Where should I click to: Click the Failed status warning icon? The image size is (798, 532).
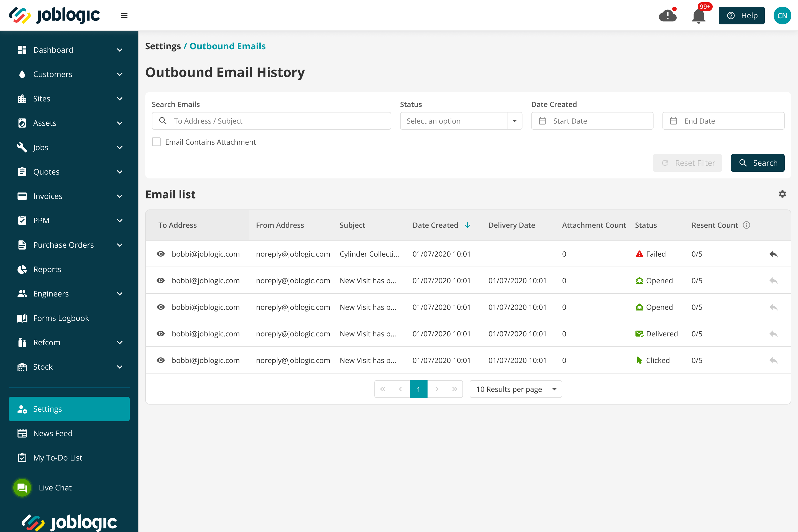pos(639,254)
